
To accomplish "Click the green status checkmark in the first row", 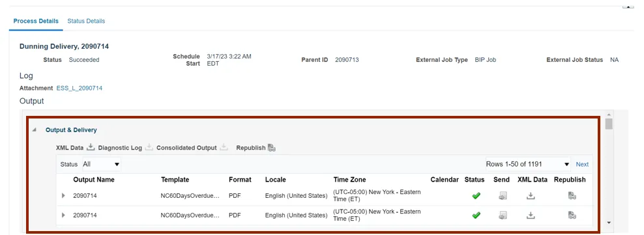I will pyautogui.click(x=476, y=196).
